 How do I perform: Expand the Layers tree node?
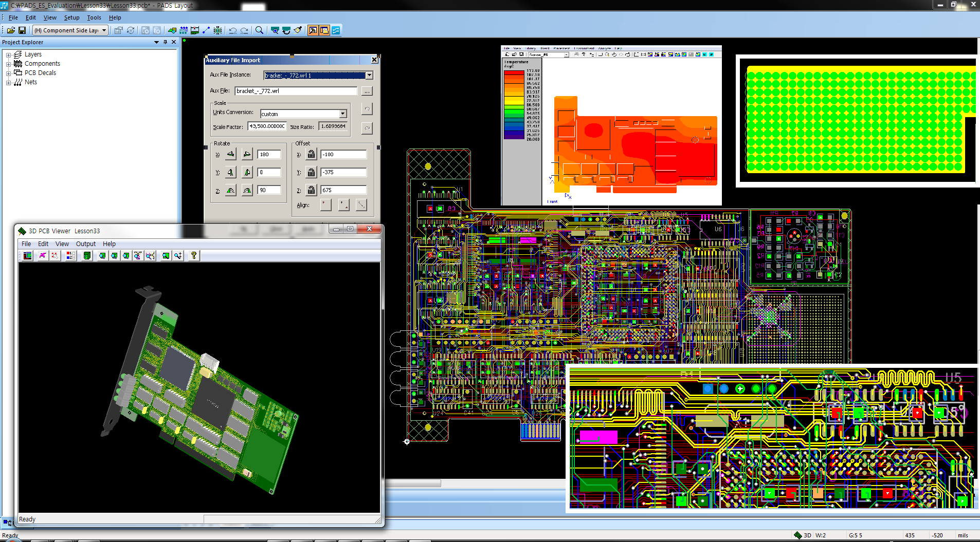[x=8, y=55]
